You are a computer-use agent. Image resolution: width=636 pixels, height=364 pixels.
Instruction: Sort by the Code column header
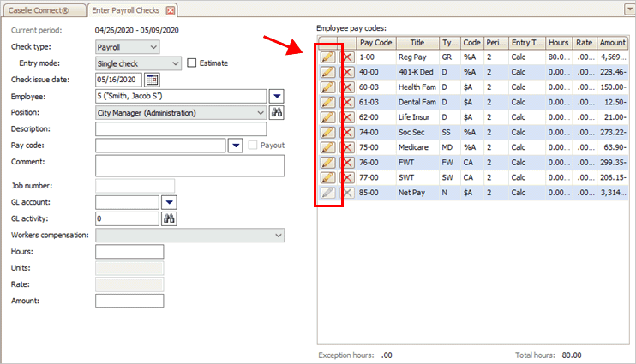point(471,43)
